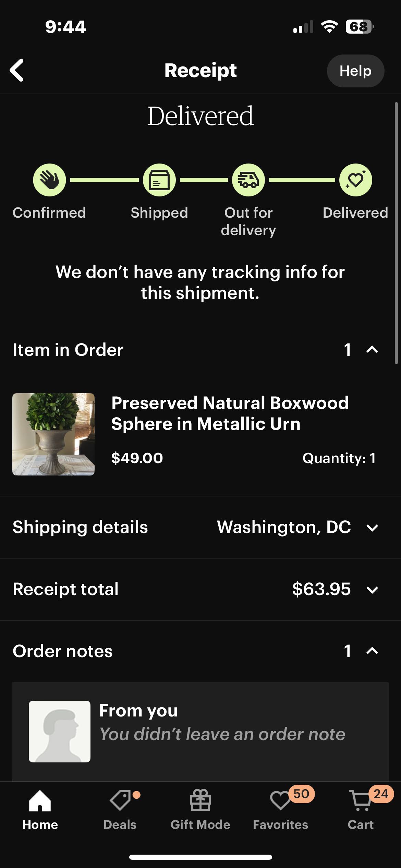The width and height of the screenshot is (401, 868).
Task: Tap the back arrow icon
Action: (x=17, y=70)
